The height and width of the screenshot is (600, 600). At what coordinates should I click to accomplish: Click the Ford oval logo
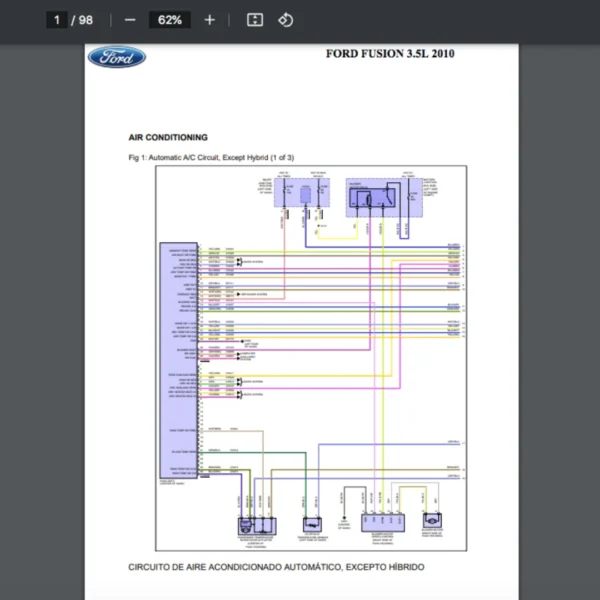(x=116, y=56)
